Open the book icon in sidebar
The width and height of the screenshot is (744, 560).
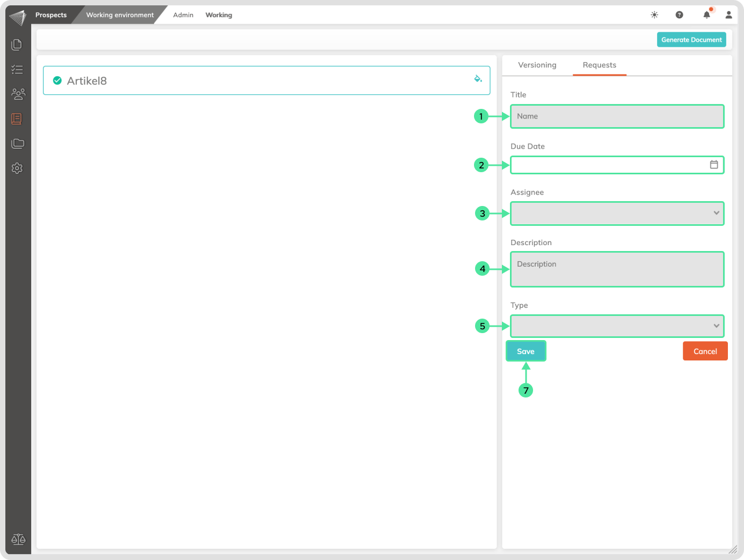click(x=17, y=119)
